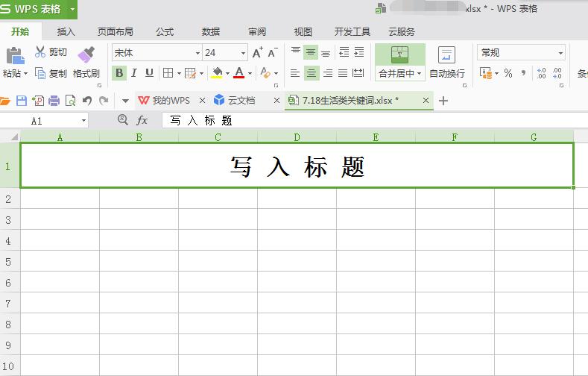Expand the Merge and Center dropdown arrow
Image resolution: width=588 pixels, height=376 pixels.
(420, 73)
